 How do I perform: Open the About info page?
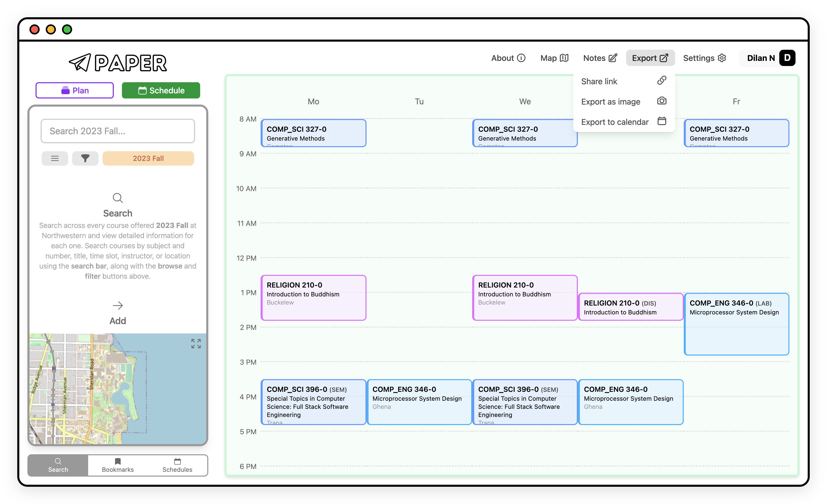[508, 58]
